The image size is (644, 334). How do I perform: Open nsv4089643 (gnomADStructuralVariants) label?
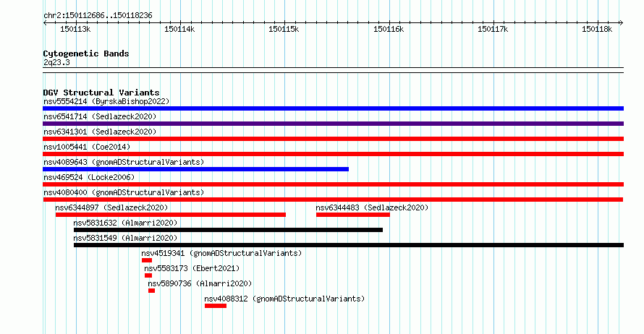124,162
